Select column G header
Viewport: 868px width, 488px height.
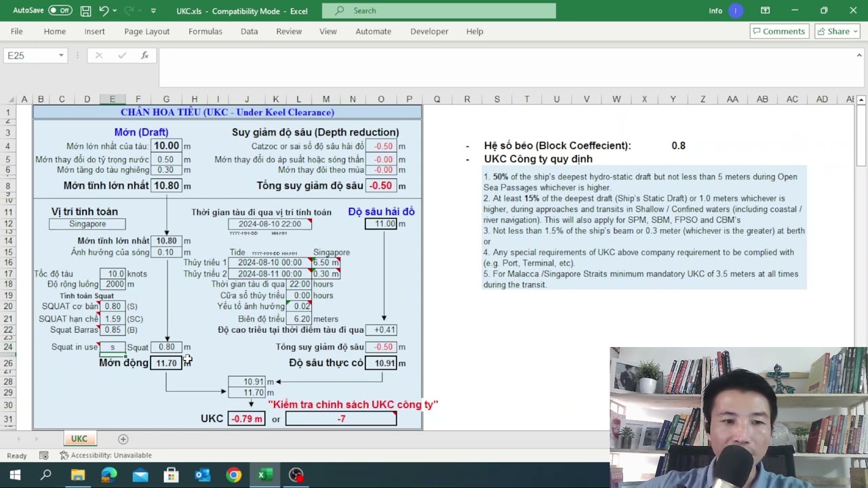pyautogui.click(x=166, y=100)
